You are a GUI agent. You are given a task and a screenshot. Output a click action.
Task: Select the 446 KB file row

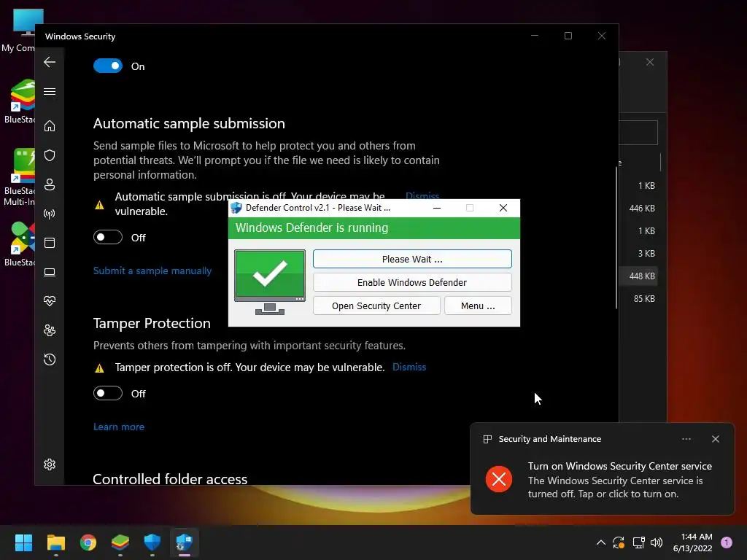(638, 208)
